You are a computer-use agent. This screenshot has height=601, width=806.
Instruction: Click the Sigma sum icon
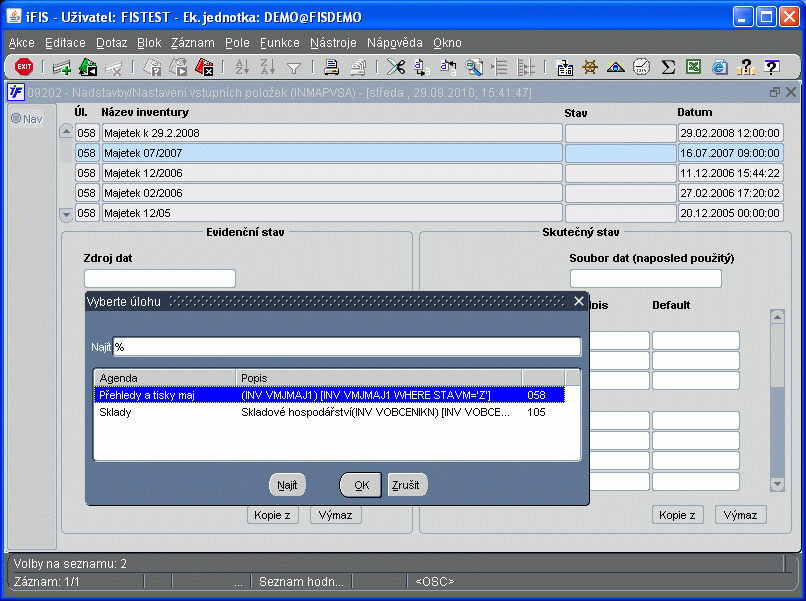pyautogui.click(x=668, y=68)
